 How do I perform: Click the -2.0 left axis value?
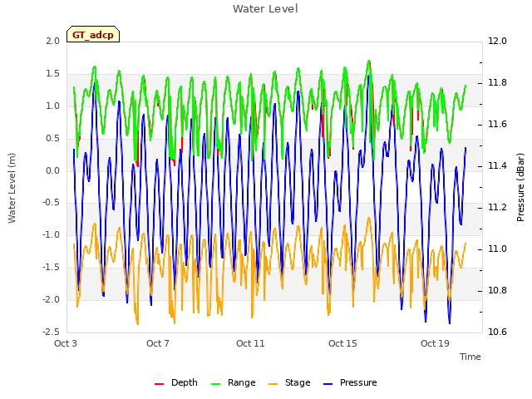pos(52,299)
